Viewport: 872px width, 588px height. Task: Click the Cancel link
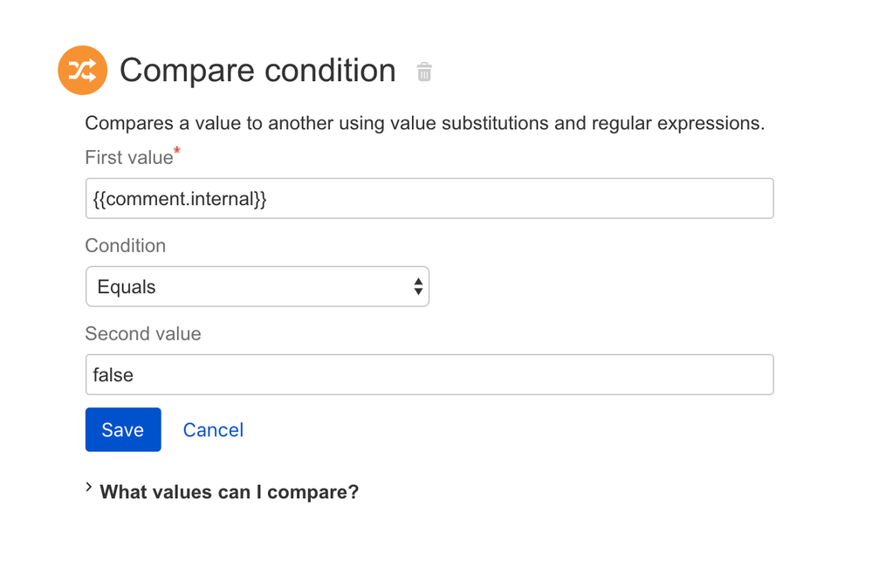point(213,430)
